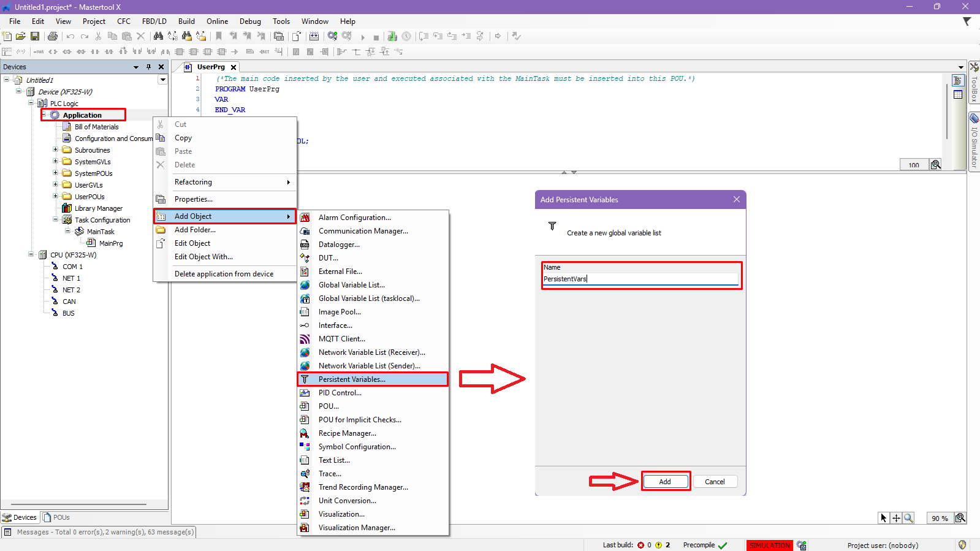The image size is (980, 551).
Task: Expand the UserPOUs folder
Action: coord(55,196)
